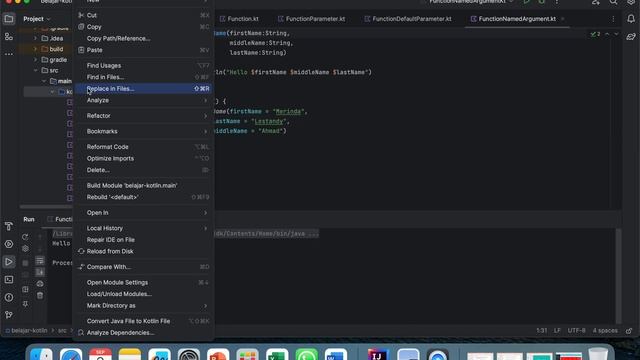Open the Git tool window icon
The image size is (640, 360).
pyautogui.click(x=9, y=315)
